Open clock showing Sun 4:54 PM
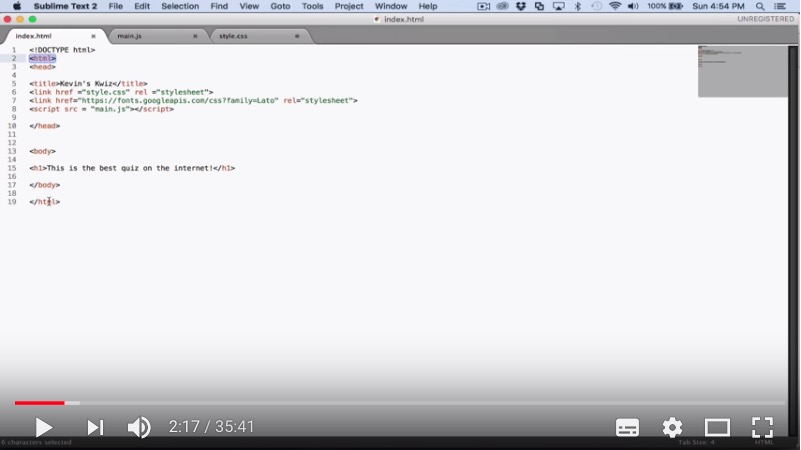Image resolution: width=801 pixels, height=450 pixels. [718, 6]
